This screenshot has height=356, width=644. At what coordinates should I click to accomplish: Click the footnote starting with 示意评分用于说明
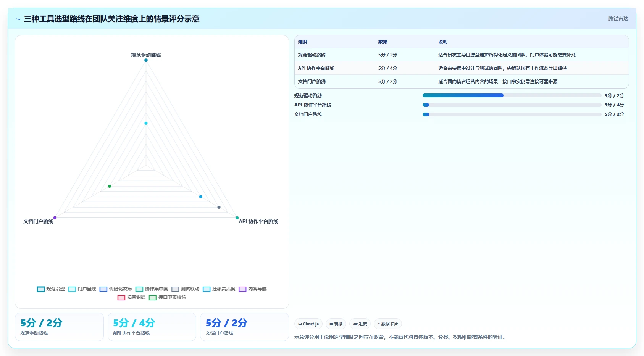(401, 337)
